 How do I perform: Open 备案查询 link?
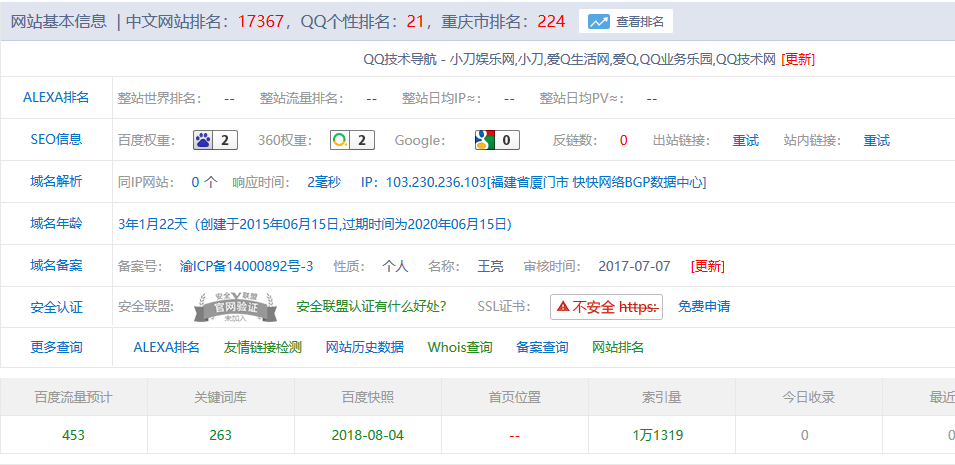coord(542,347)
